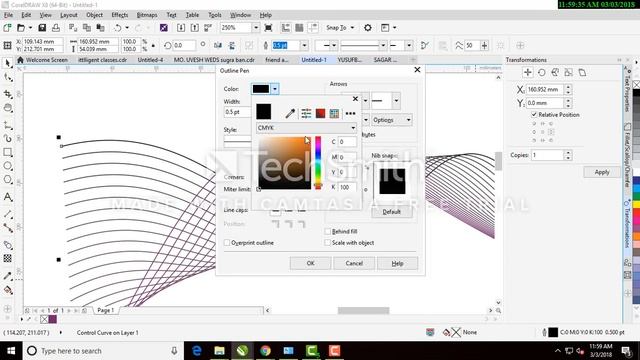
Task: Click Help in Outline Pen dialog
Action: [x=398, y=263]
